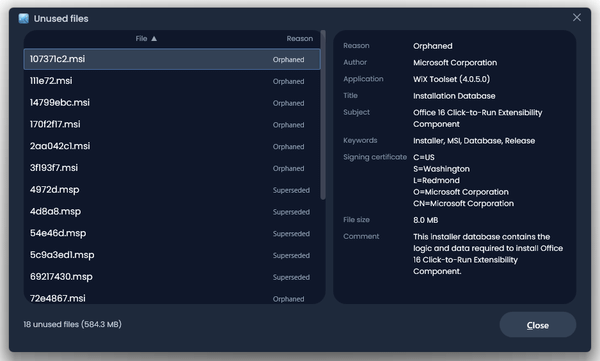Click the Comment description text
The height and width of the screenshot is (361, 600).
[488, 254]
